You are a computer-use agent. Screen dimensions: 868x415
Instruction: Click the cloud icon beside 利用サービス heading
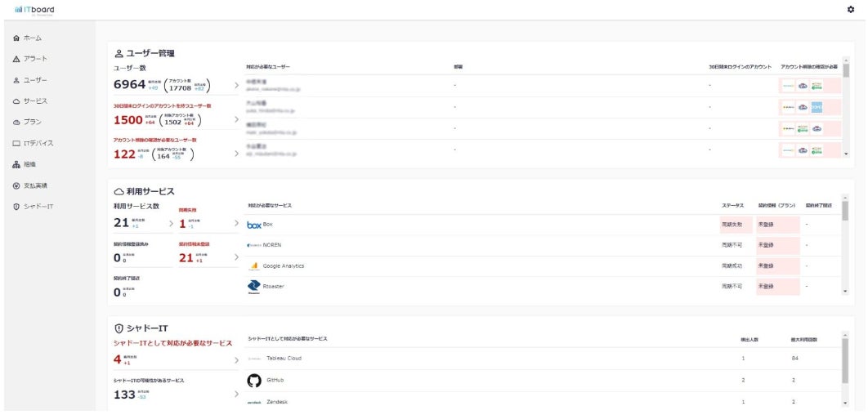click(119, 191)
